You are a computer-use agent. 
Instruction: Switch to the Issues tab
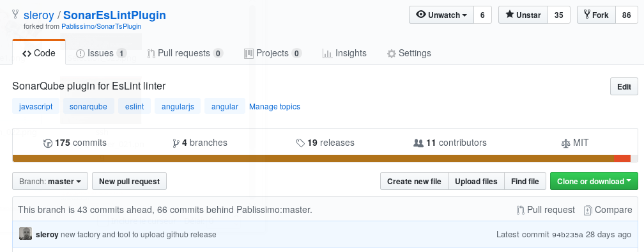(102, 53)
